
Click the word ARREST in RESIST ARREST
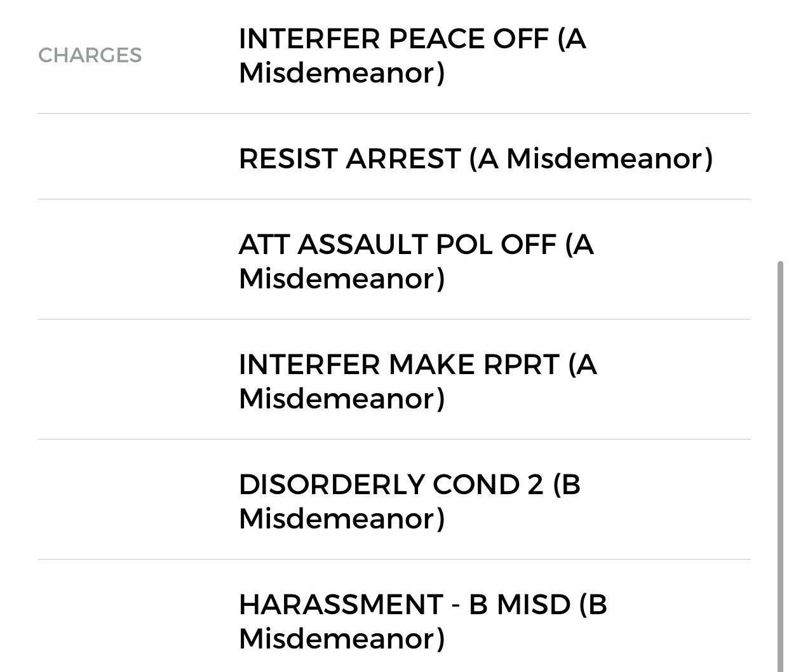[403, 159]
